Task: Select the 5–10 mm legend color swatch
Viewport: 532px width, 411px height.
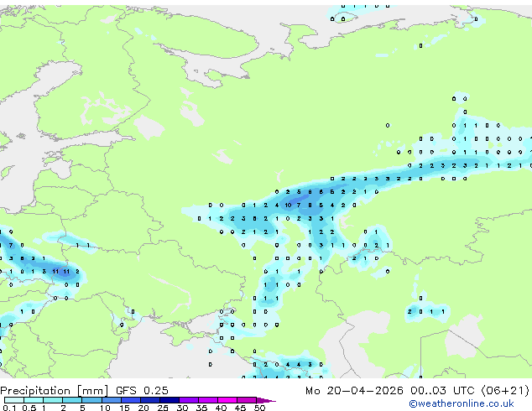Action: click(91, 400)
